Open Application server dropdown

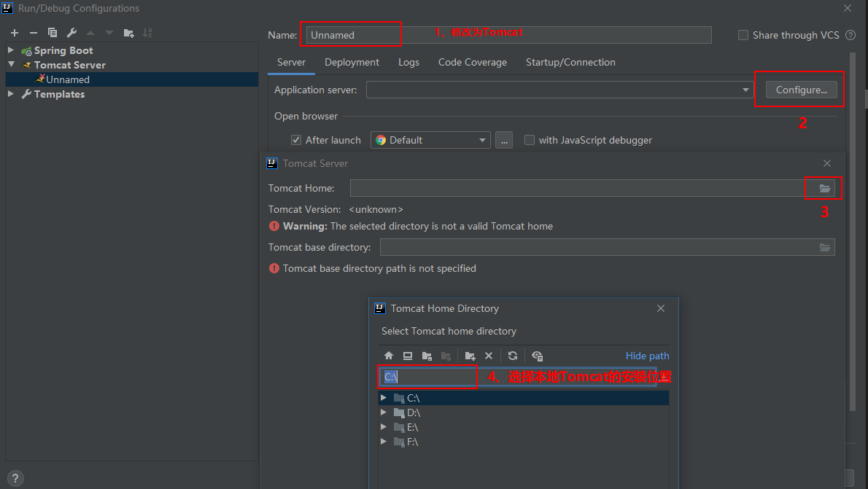[745, 90]
